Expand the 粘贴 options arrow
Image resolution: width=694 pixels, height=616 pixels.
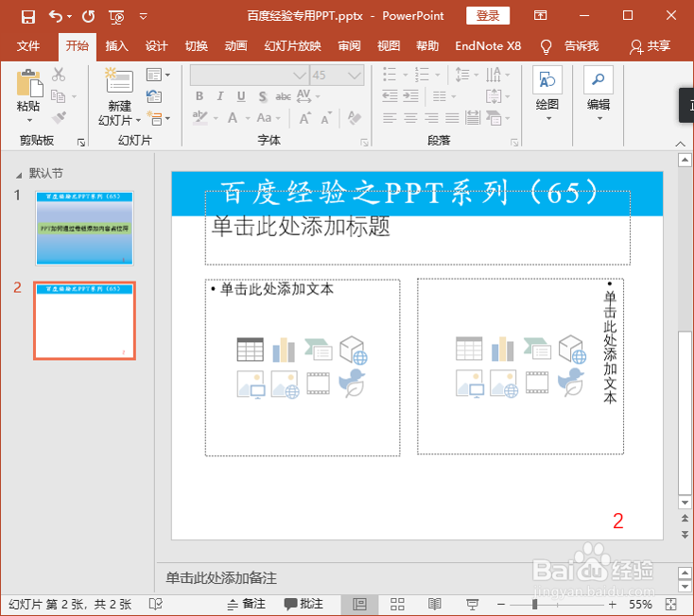click(29, 120)
